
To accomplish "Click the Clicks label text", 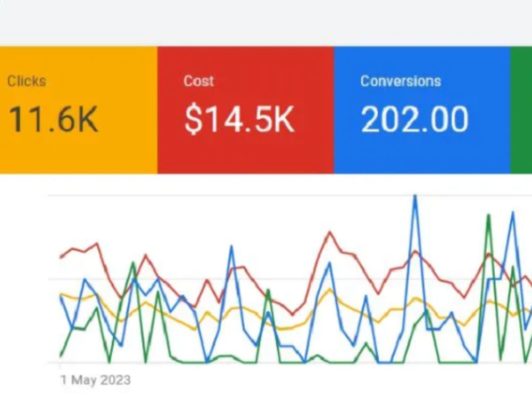I will coord(27,81).
